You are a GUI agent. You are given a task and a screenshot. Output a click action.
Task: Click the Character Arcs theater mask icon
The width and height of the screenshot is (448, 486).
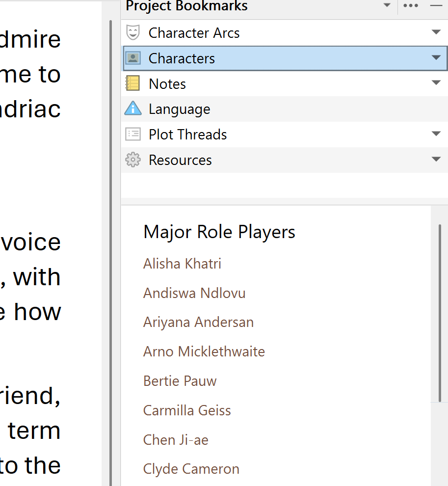click(133, 32)
